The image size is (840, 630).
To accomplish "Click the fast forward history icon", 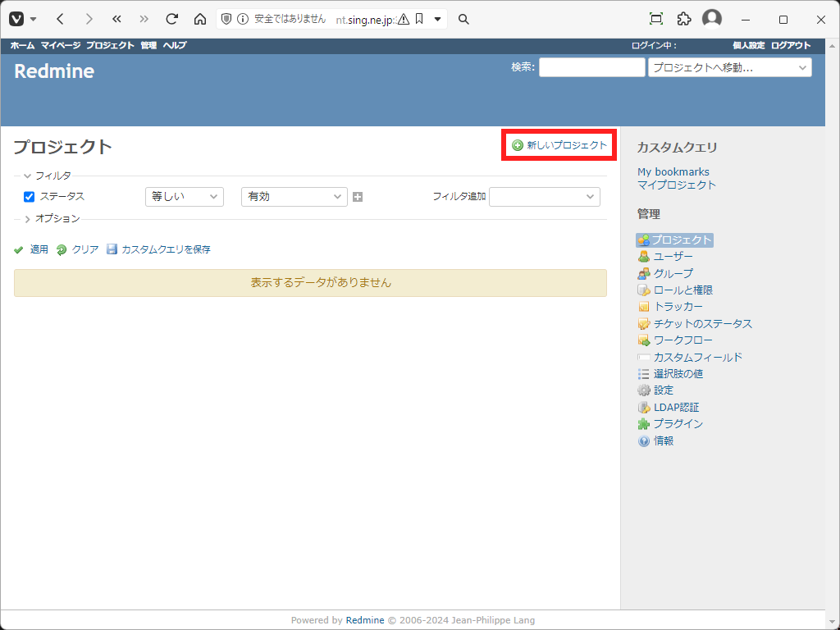I will [x=144, y=20].
